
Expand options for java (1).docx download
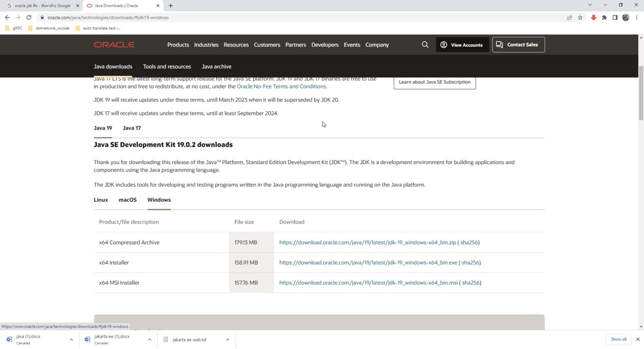tap(71, 340)
